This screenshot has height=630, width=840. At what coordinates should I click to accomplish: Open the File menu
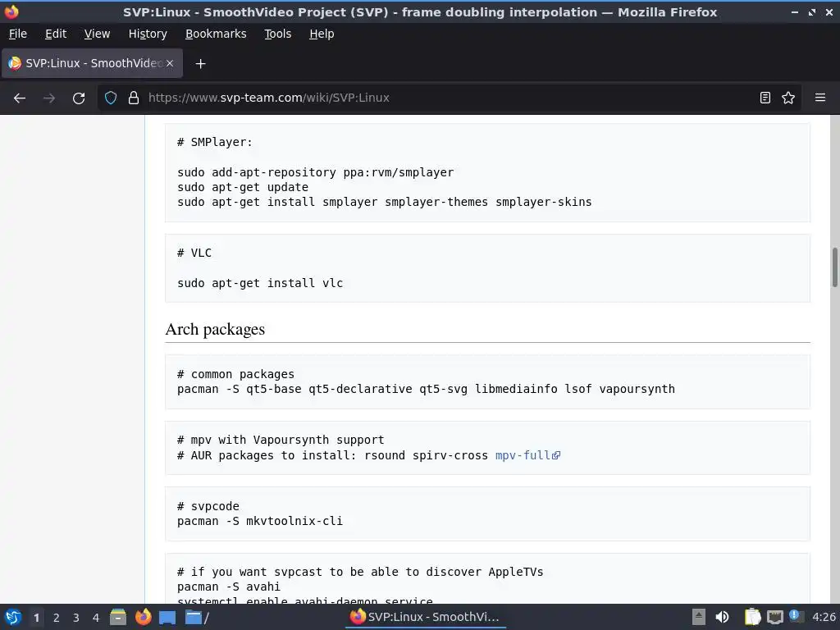pos(18,34)
